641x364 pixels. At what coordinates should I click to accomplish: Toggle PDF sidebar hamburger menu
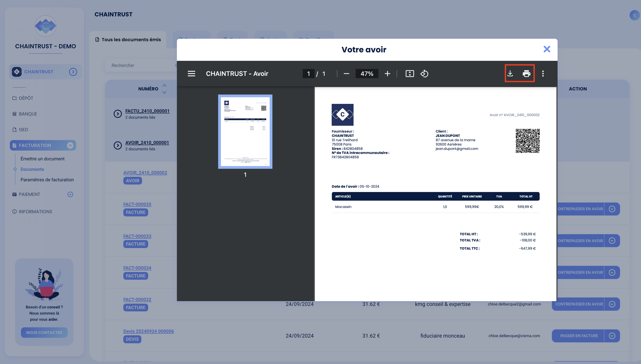(191, 74)
